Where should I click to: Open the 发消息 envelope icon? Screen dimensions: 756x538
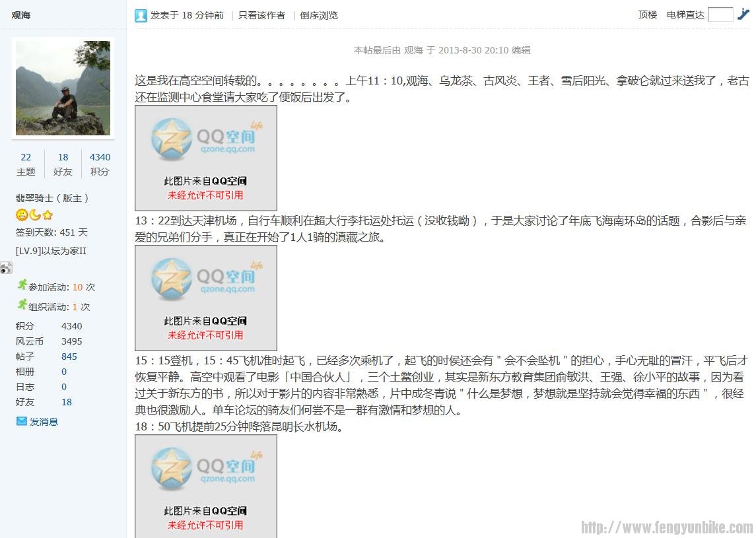(22, 421)
